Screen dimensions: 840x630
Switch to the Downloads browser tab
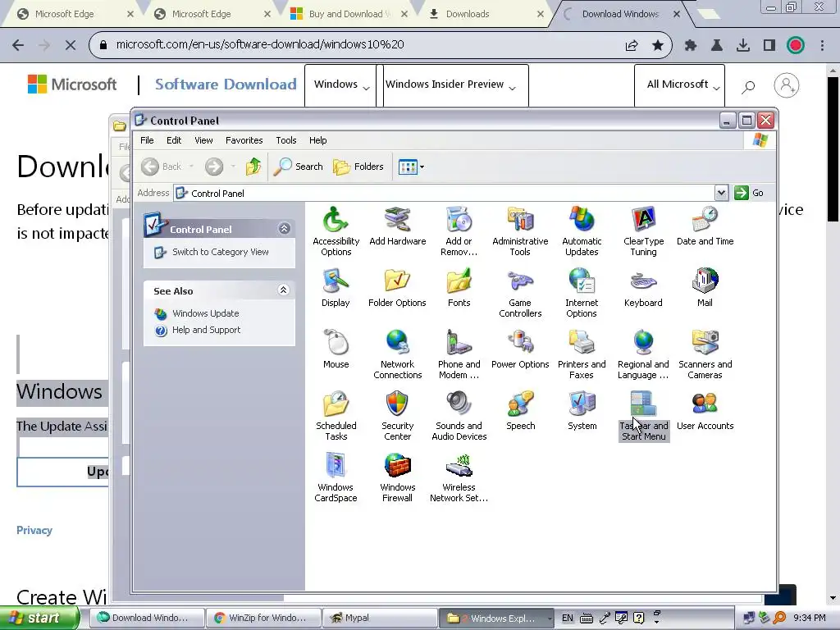[x=481, y=14]
